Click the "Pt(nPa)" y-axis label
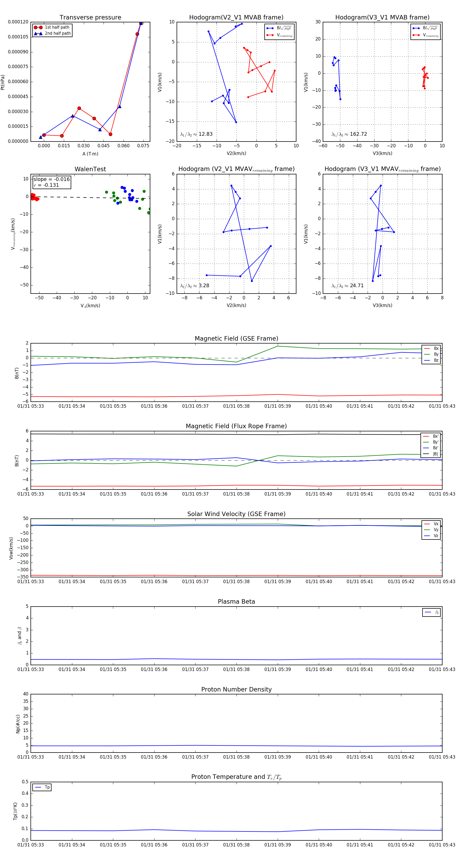The image size is (473, 868). [3, 82]
